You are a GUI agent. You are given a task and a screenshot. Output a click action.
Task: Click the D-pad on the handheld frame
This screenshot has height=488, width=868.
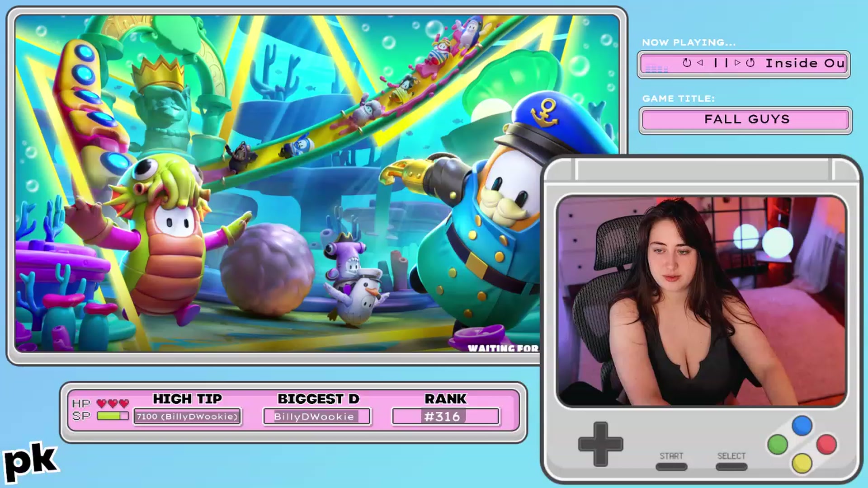[x=600, y=444]
